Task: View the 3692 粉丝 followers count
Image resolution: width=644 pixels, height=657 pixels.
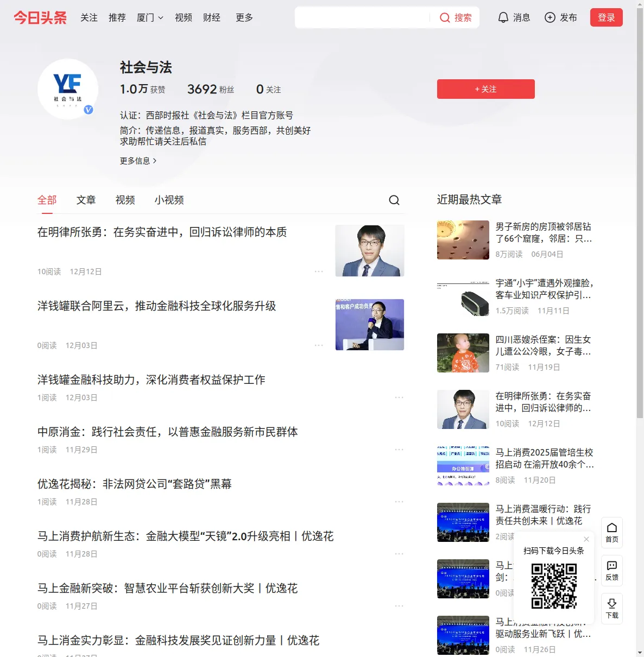Action: pos(211,89)
